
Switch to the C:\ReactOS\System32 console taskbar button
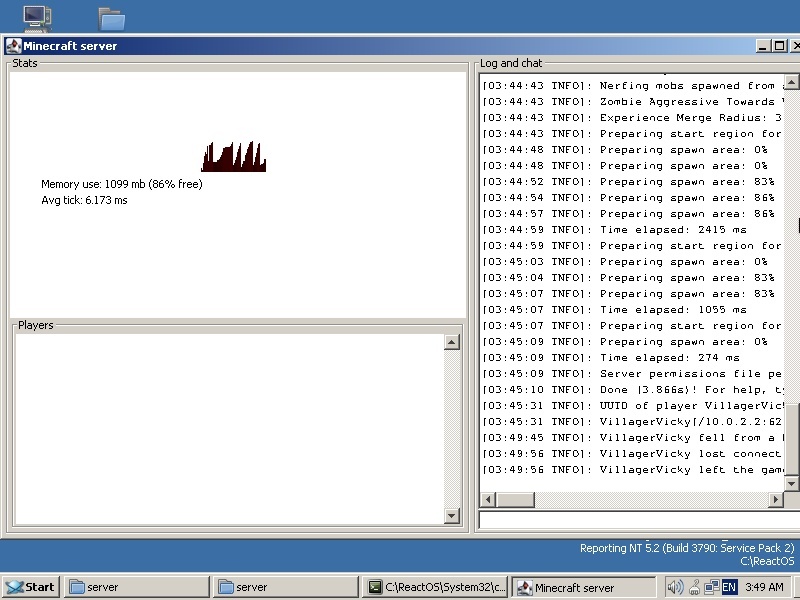coord(435,587)
